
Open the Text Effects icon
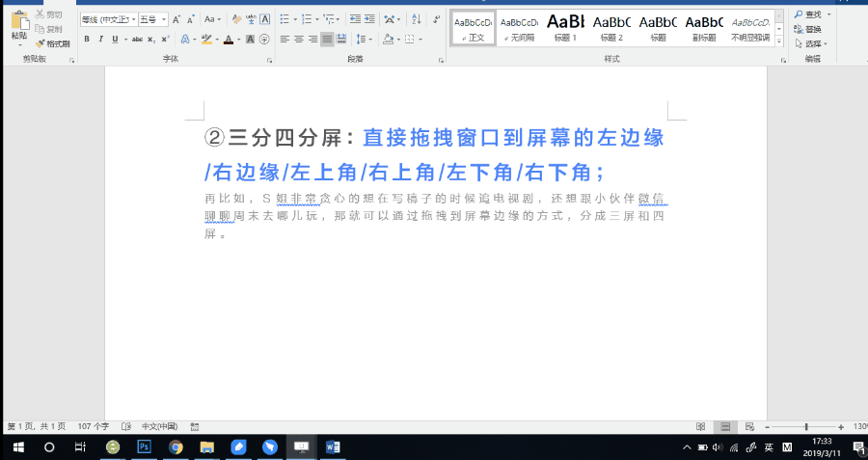[x=185, y=40]
